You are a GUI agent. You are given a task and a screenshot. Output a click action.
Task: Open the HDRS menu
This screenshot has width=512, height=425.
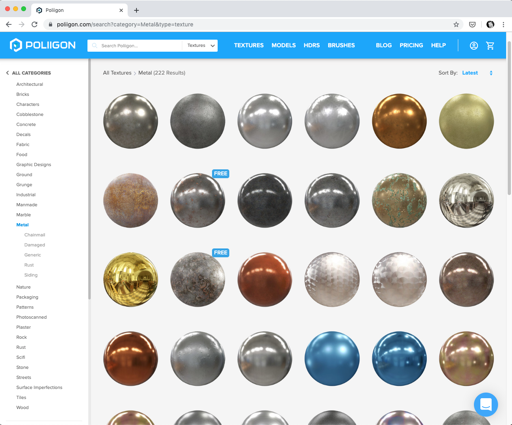coord(312,45)
